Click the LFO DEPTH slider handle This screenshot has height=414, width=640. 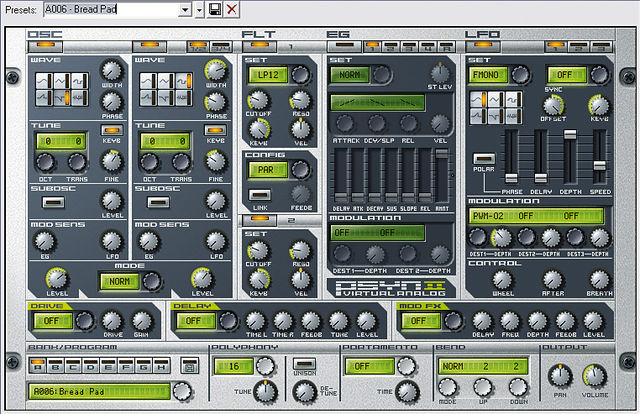click(570, 134)
